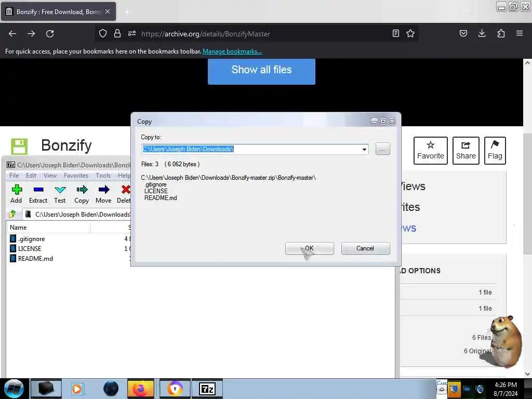
Task: Open Firefox from the taskbar
Action: 140,389
